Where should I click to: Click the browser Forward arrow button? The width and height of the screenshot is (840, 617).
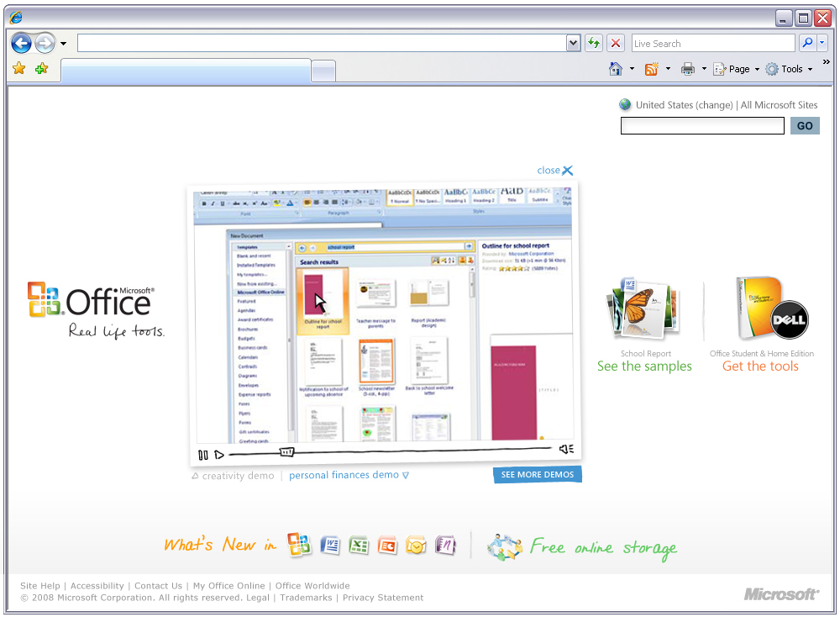(x=45, y=44)
